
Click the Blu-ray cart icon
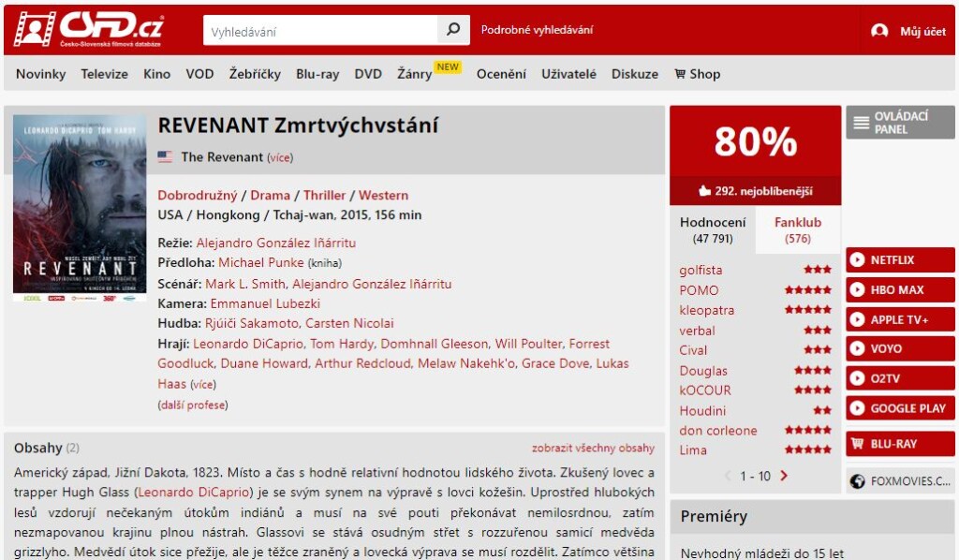(858, 444)
